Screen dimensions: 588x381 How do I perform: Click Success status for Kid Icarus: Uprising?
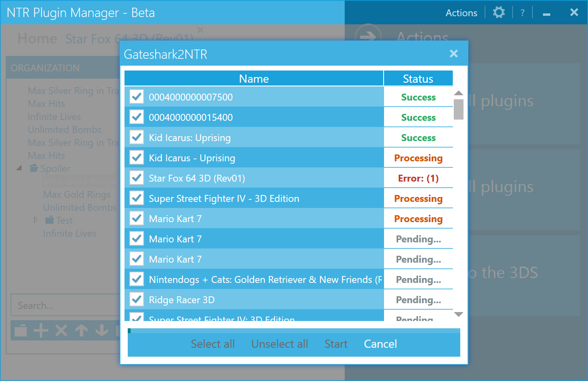418,138
